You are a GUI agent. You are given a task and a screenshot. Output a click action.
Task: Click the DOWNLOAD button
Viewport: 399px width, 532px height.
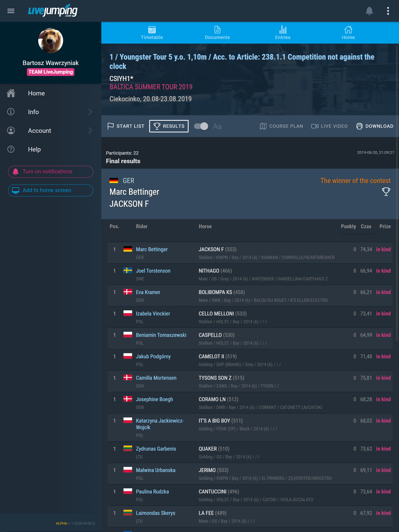[x=375, y=126]
